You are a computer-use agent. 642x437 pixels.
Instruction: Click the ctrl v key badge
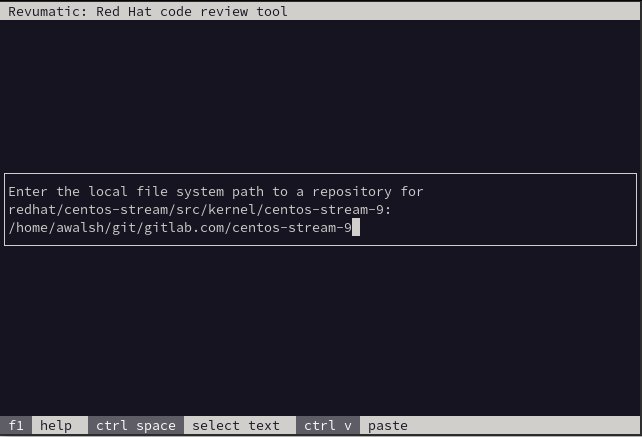(328, 426)
